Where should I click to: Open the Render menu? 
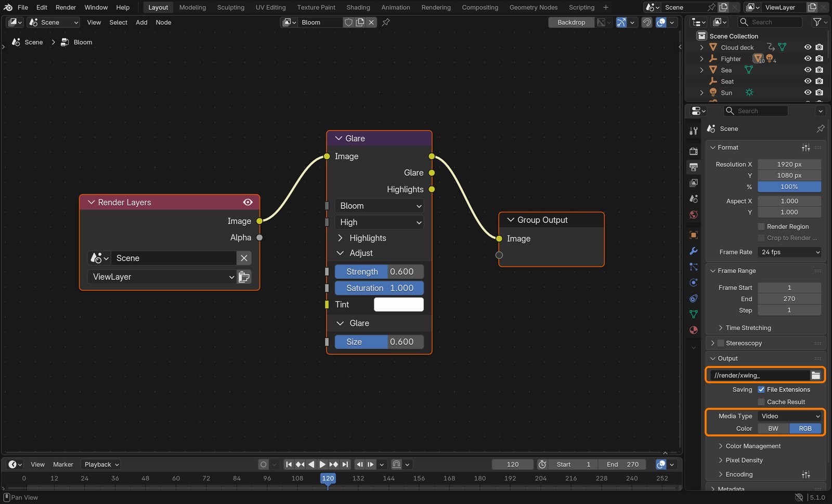coord(66,7)
